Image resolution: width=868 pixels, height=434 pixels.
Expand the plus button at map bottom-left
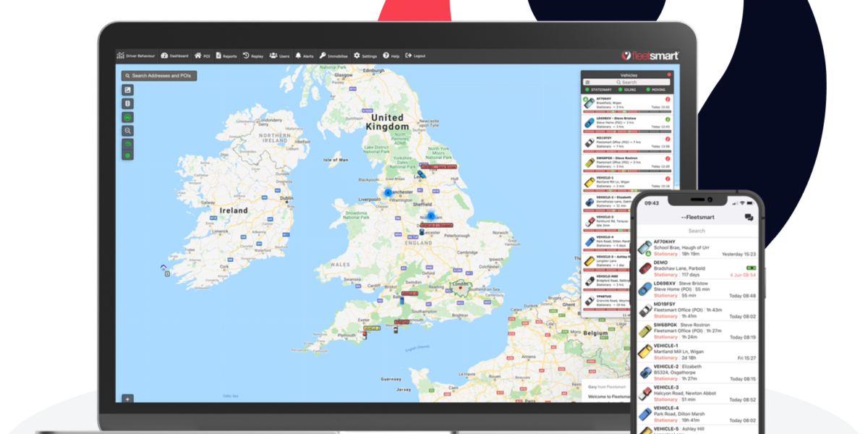coord(127,398)
